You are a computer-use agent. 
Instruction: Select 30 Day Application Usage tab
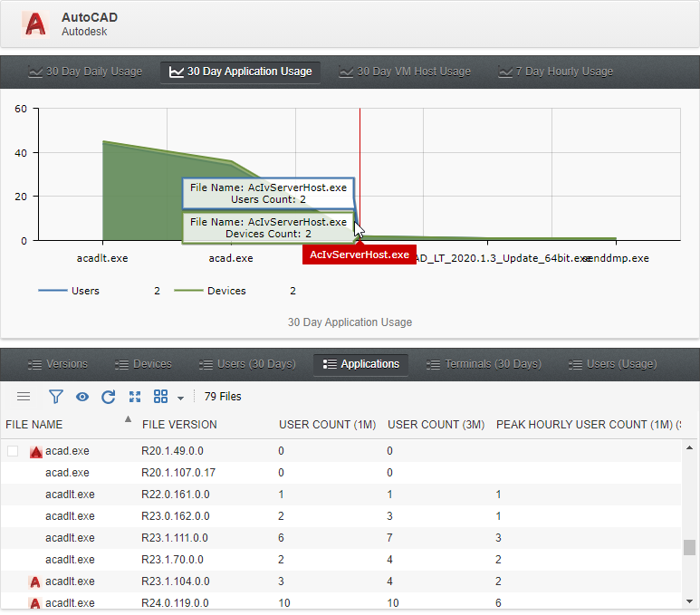tap(240, 72)
